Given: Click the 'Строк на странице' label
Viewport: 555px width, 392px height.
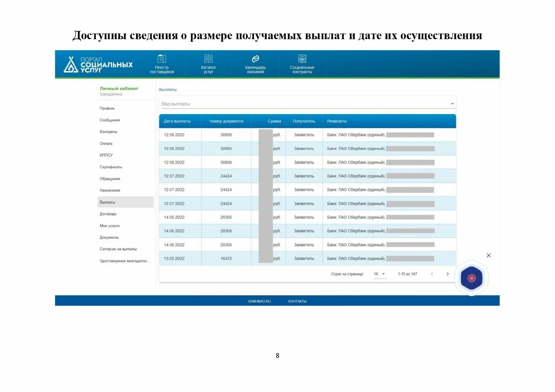Looking at the screenshot, I should (347, 274).
